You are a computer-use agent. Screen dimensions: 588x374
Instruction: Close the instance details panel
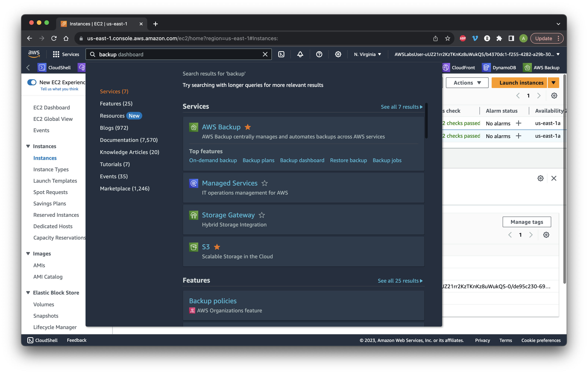click(554, 178)
